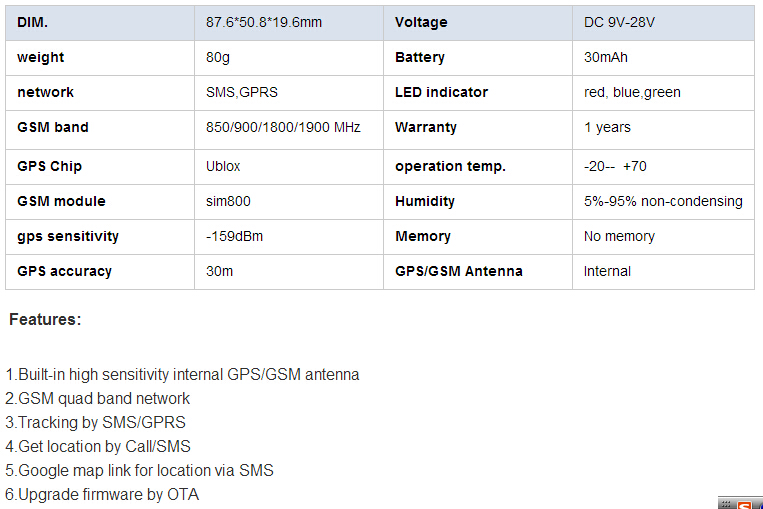Click the dotted grip handle of IME toolbar
Screen dimensions: 763x509
tap(726, 505)
